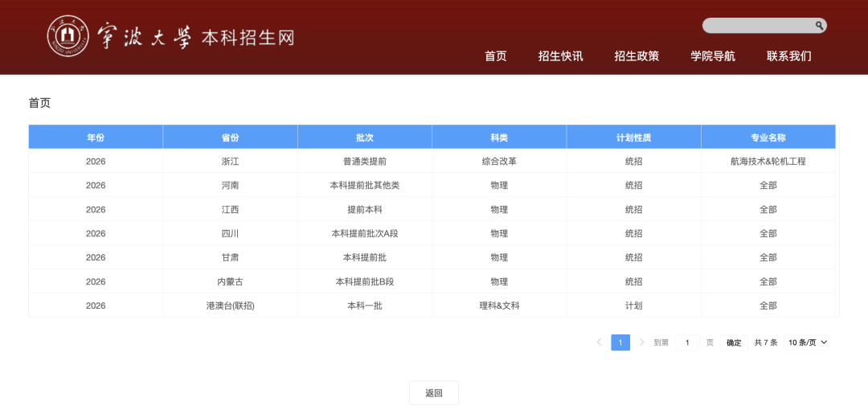Click the 综合改革 category cell

499,162
